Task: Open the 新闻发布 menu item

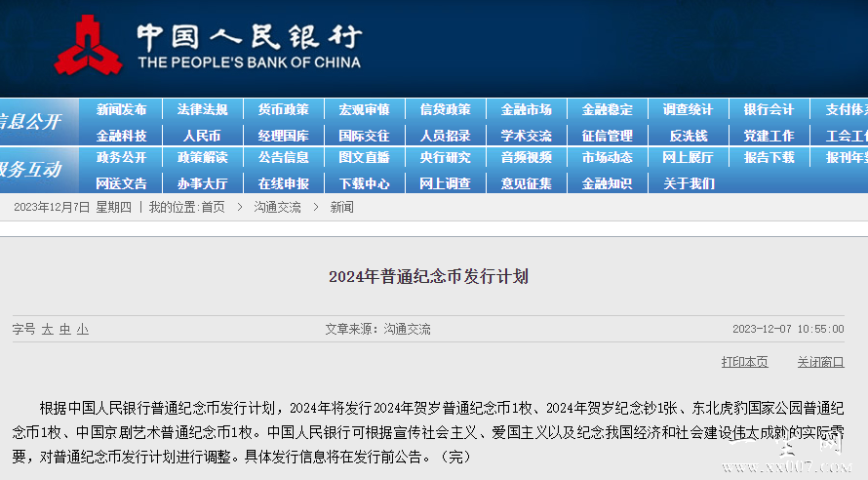Action: 121,109
